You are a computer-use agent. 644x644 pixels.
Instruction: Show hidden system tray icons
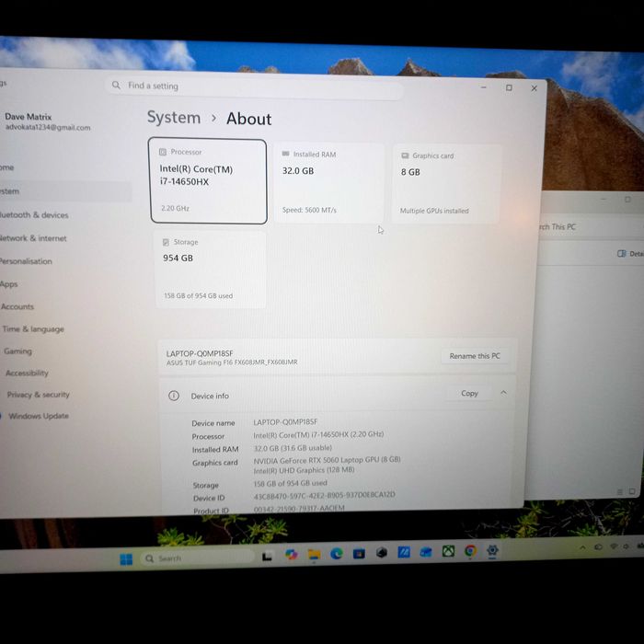pyautogui.click(x=582, y=547)
